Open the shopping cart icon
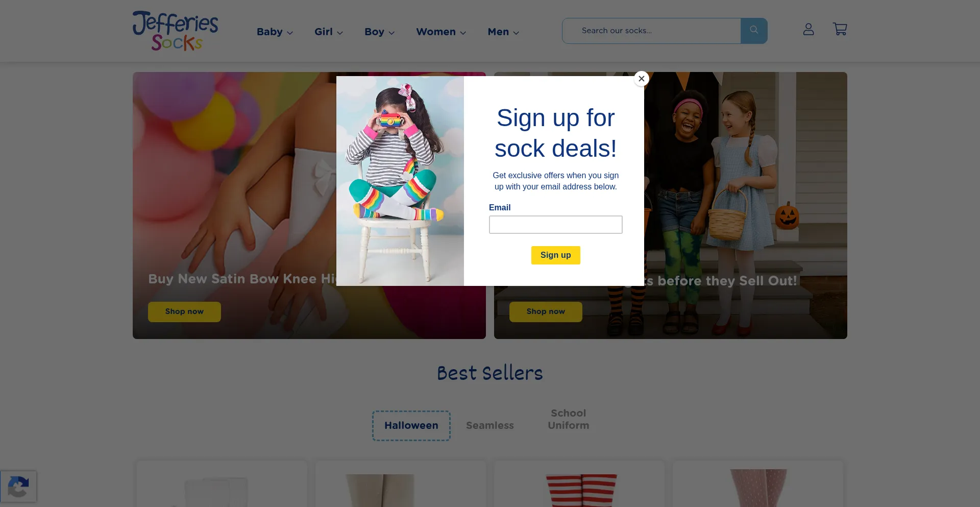The image size is (980, 507). tap(840, 29)
